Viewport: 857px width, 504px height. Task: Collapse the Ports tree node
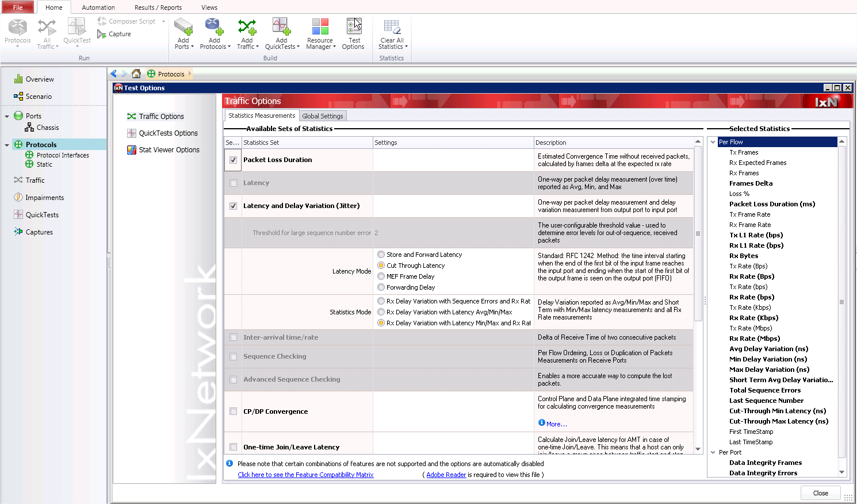7,116
